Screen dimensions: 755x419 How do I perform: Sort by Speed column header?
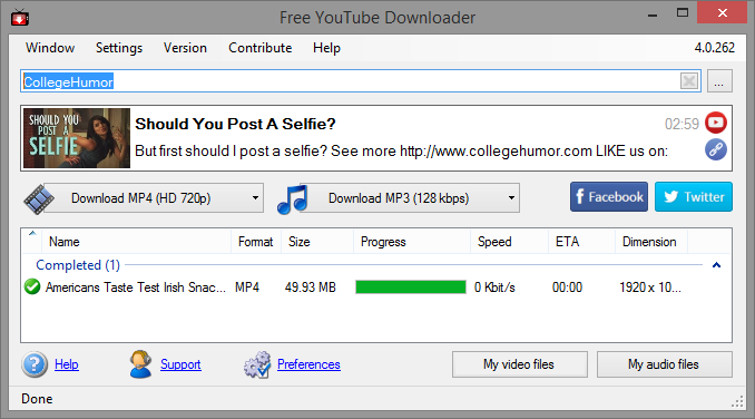click(x=509, y=241)
